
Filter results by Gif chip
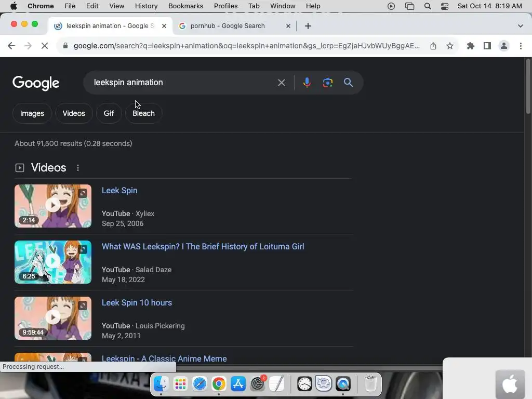point(109,113)
